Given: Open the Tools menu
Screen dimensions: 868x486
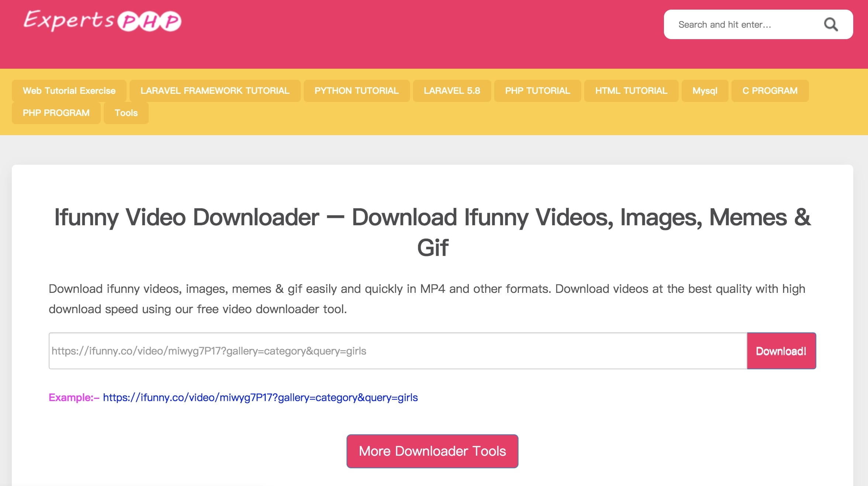Looking at the screenshot, I should click(126, 113).
